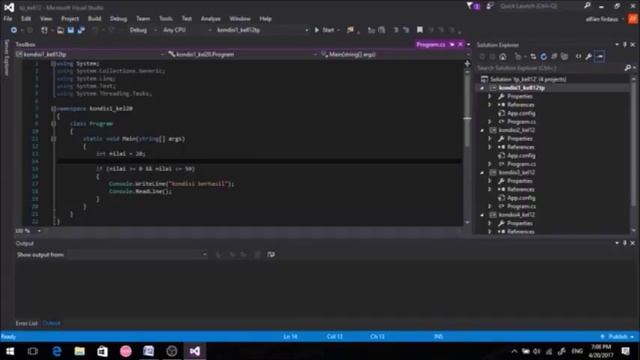This screenshot has width=640, height=360.
Task: Toggle a bookmark with the bookmark icon
Action: pos(420,30)
